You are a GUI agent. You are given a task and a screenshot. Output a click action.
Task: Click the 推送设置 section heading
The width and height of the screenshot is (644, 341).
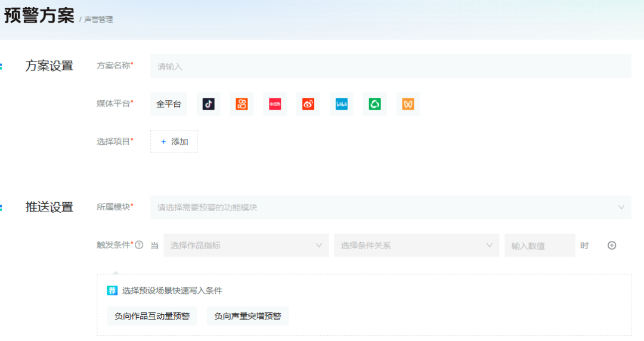49,207
